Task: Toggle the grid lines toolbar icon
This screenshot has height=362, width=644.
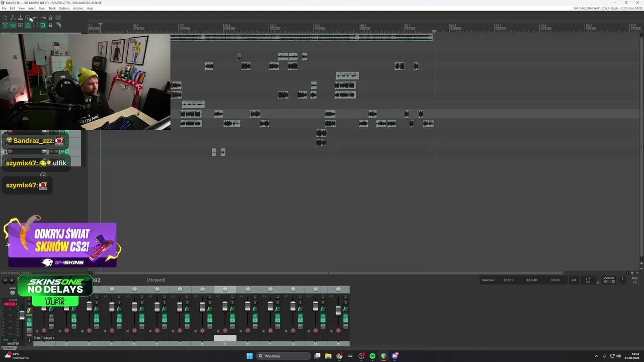Action: click(x=35, y=25)
